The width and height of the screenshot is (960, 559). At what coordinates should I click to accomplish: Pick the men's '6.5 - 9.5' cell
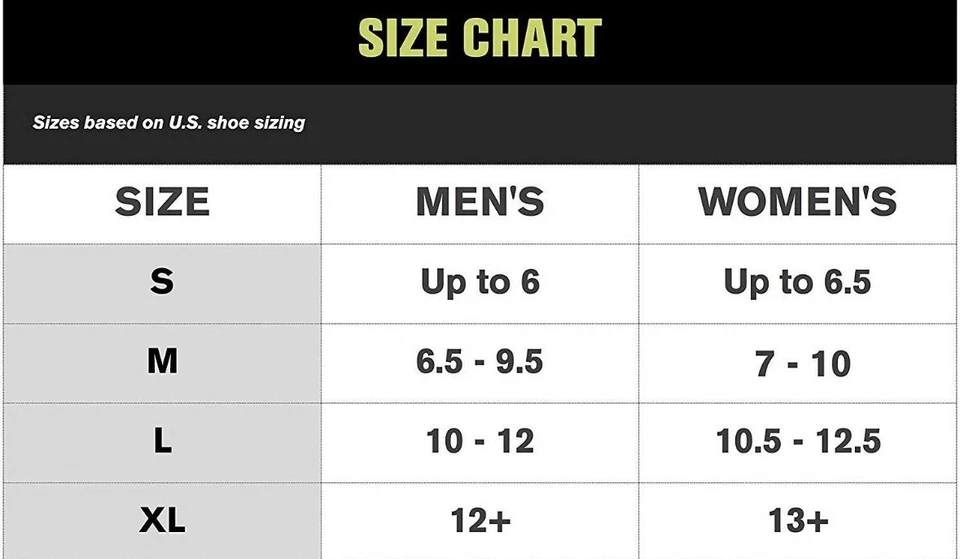click(480, 361)
